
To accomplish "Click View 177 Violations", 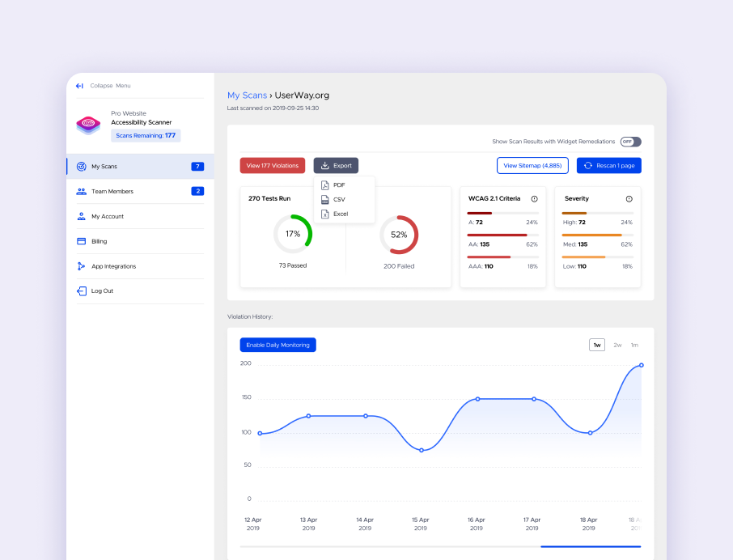I will click(x=273, y=165).
